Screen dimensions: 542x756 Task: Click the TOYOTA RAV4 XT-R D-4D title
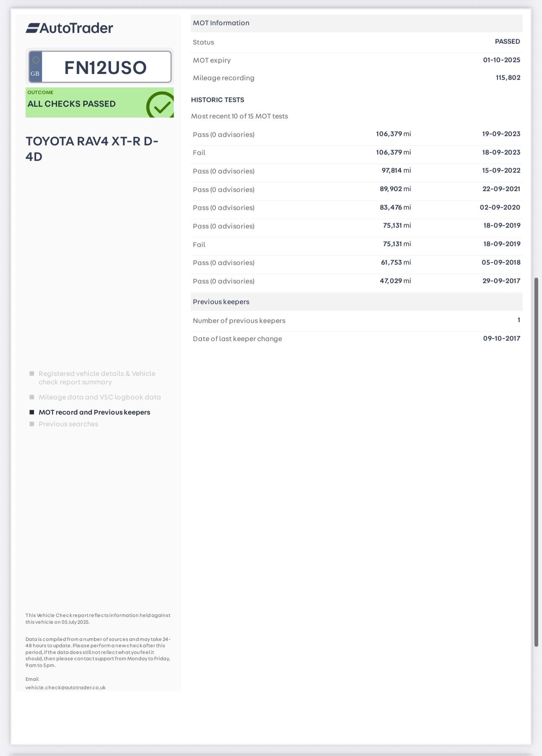(92, 148)
